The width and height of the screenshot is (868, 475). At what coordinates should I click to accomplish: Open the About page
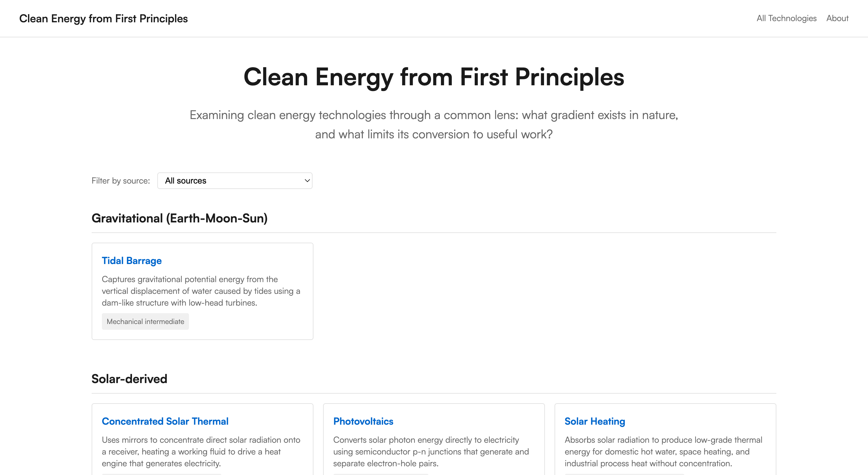(x=838, y=18)
